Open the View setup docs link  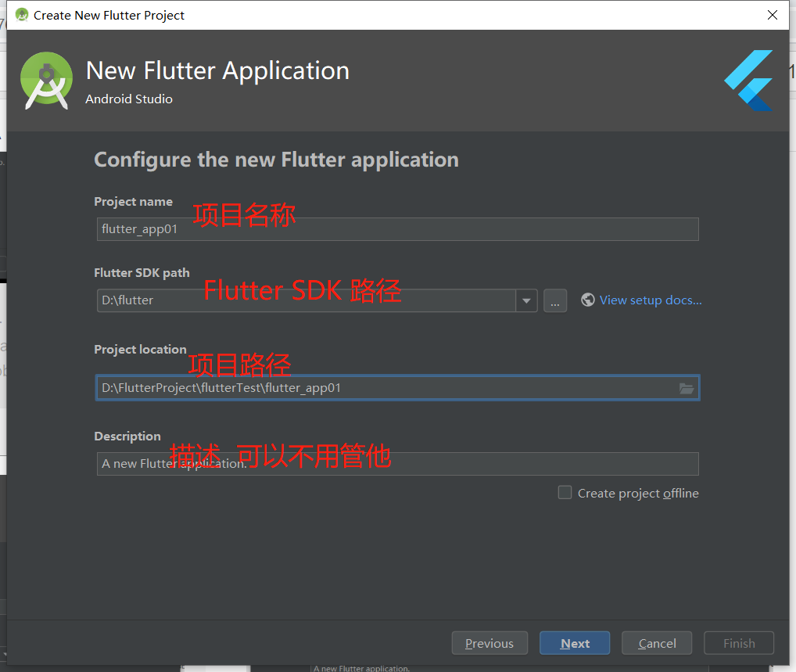pyautogui.click(x=650, y=300)
